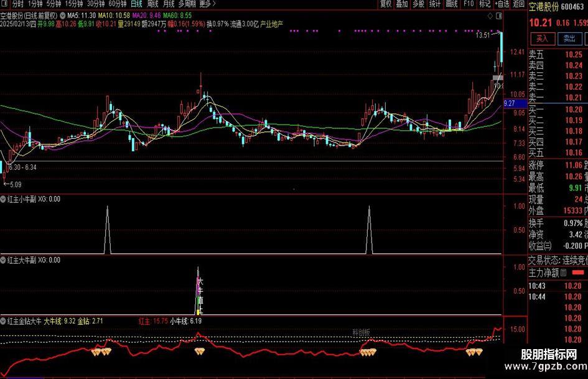Click the 小牛线: 6.19 indicator value
Screen dimensions: 588x379
(x=185, y=321)
